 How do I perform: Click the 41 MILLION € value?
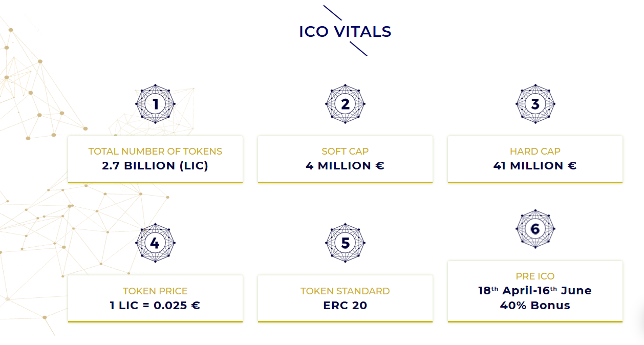(535, 166)
